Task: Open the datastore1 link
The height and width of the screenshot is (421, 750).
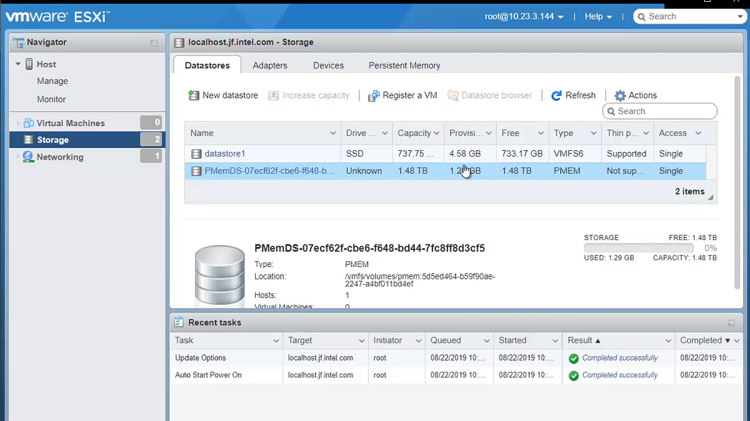Action: click(x=224, y=154)
